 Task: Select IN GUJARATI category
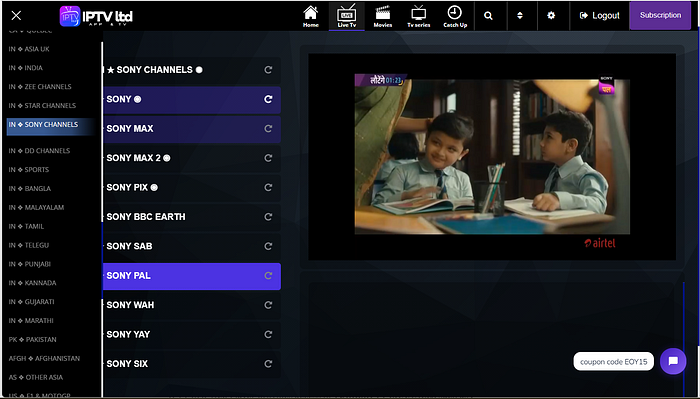[x=31, y=302]
